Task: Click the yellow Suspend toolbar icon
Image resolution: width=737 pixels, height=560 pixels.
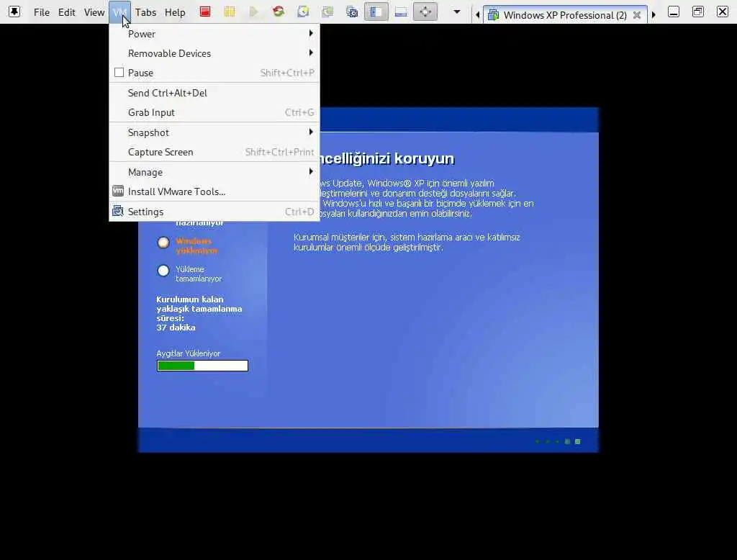Action: pos(230,12)
